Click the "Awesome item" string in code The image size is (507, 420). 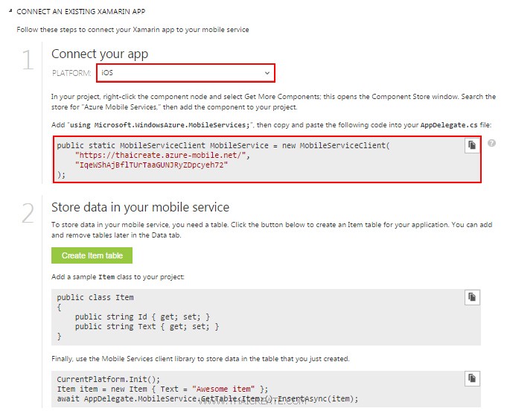click(x=223, y=389)
